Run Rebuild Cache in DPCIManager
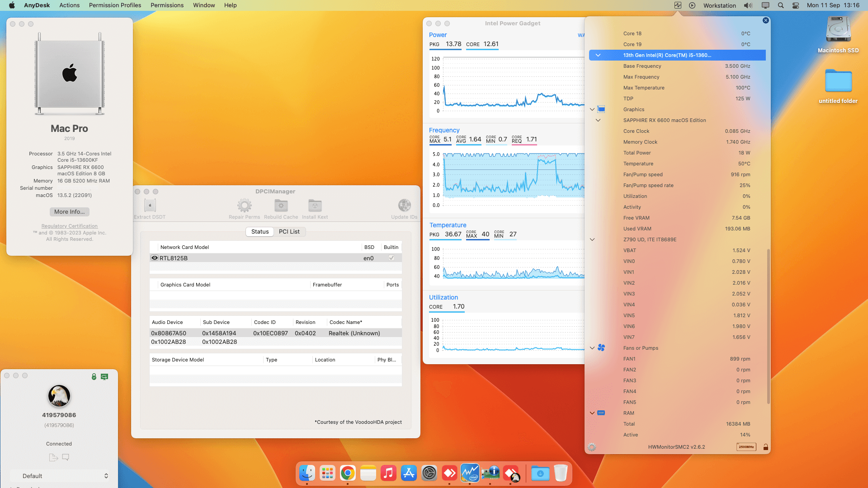868x488 pixels. [x=281, y=206]
